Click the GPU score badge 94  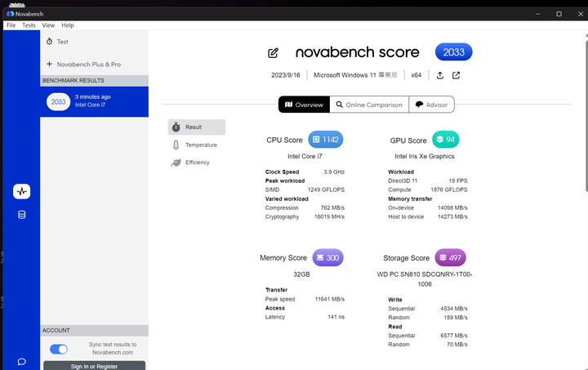click(446, 140)
